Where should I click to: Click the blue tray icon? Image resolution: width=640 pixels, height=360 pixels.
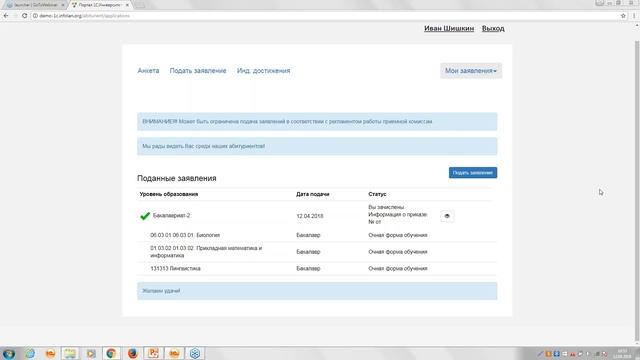point(556,354)
